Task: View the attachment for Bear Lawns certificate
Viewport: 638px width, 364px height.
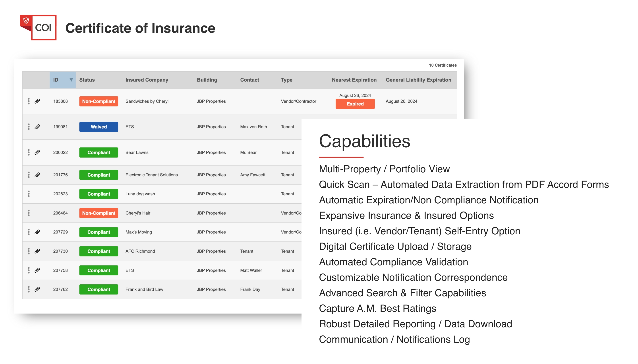Action: pyautogui.click(x=37, y=152)
